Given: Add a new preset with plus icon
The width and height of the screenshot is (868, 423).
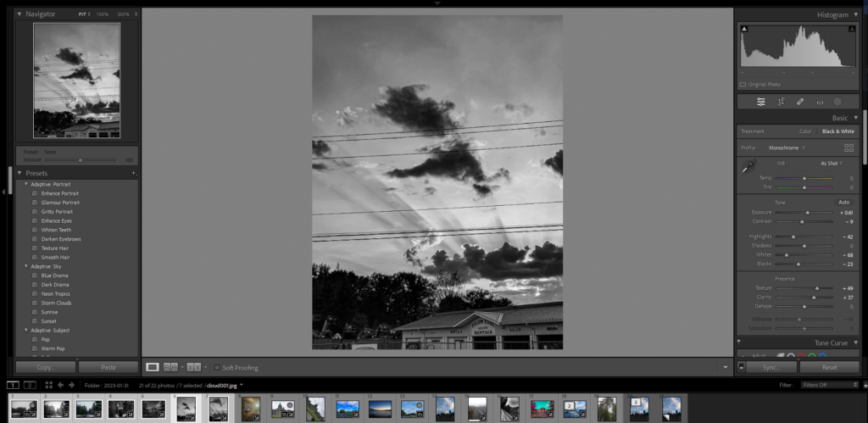Looking at the screenshot, I should coord(133,173).
